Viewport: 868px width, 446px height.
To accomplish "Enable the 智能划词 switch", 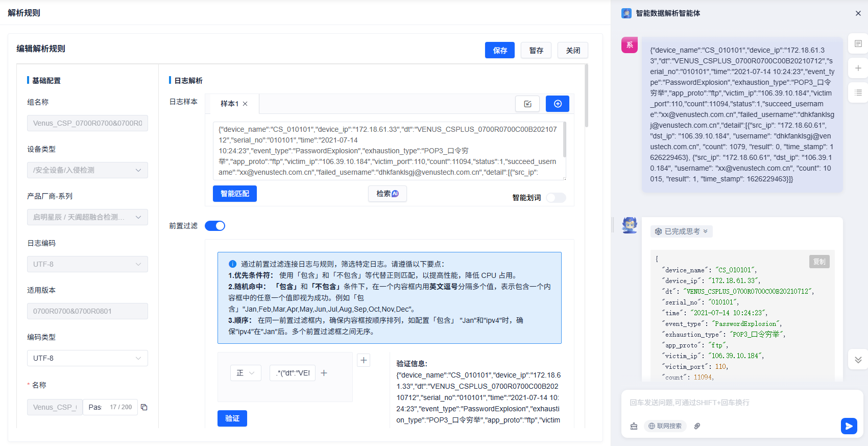I will click(556, 198).
